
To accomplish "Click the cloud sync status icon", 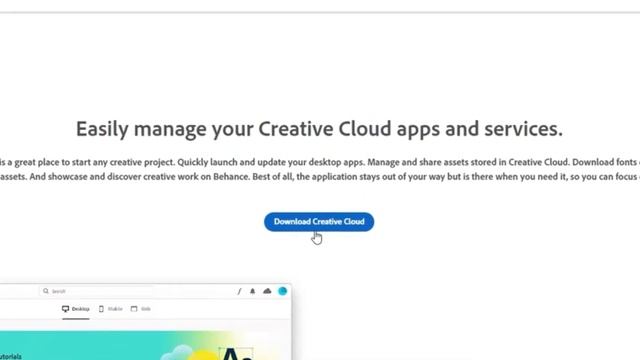I will click(267, 291).
